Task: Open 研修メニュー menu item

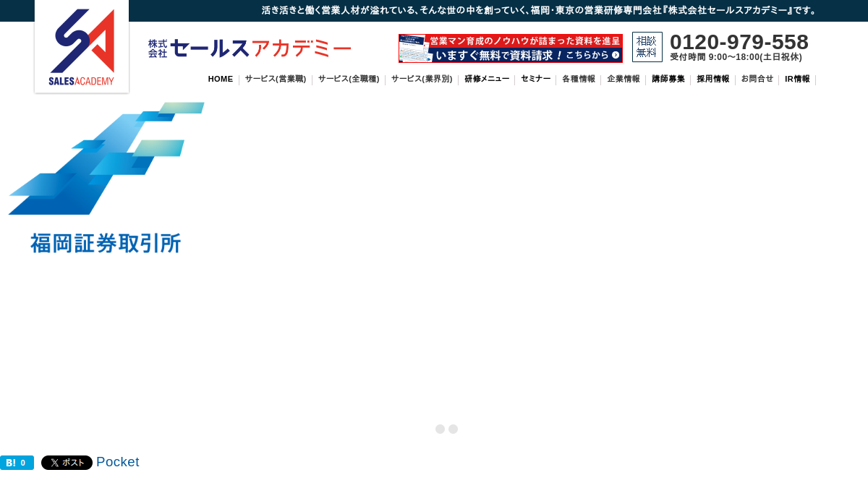Action: (x=487, y=79)
